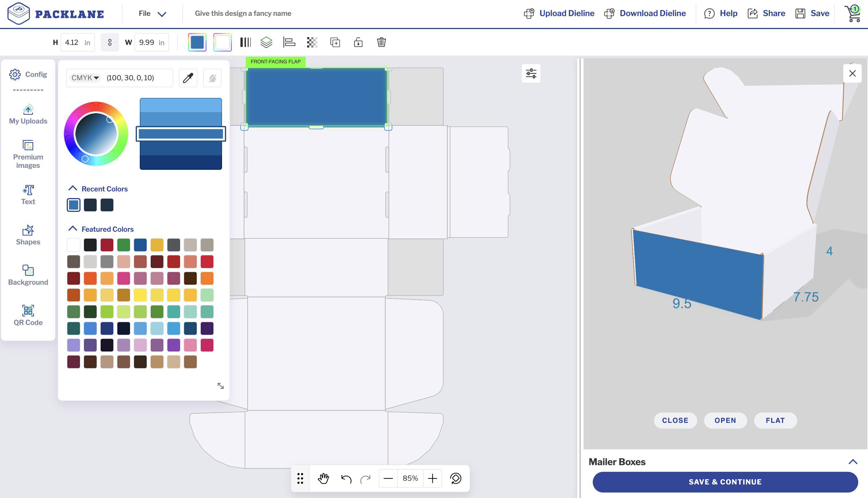Open the QR Code panel

tap(28, 316)
